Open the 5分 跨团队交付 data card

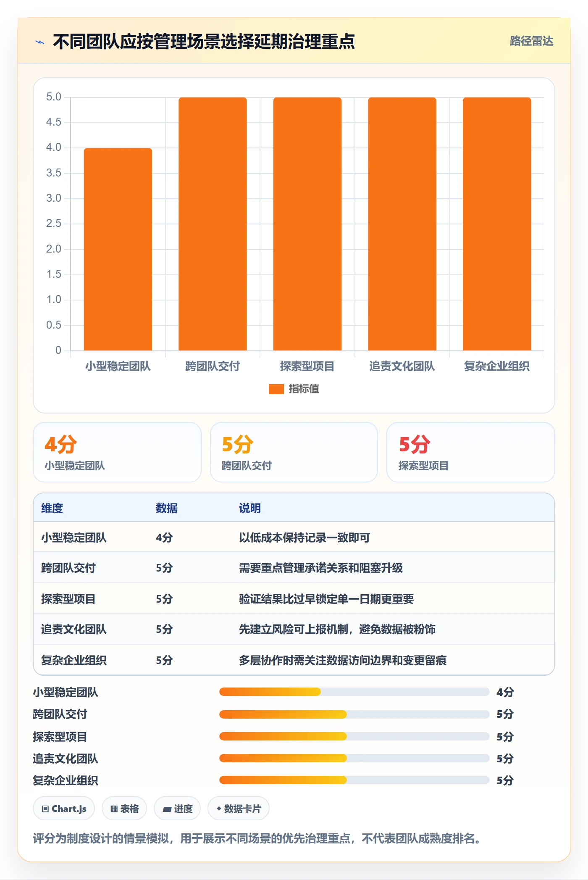[294, 452]
